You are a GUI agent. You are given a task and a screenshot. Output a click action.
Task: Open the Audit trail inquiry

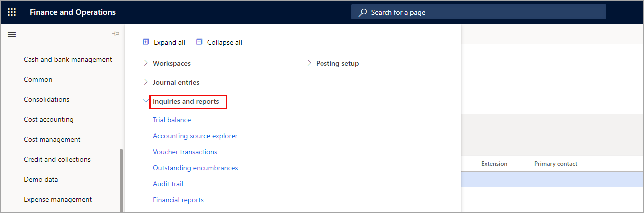[x=168, y=184]
